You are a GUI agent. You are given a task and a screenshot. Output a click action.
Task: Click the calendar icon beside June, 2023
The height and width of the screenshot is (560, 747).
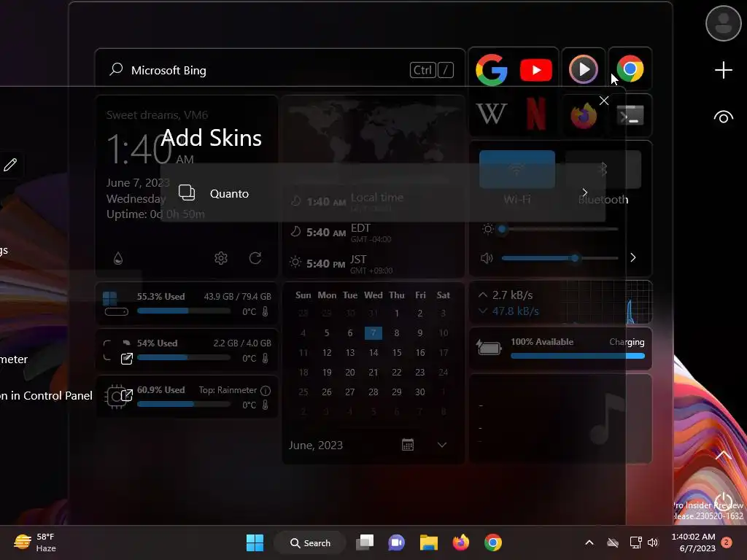(x=408, y=445)
